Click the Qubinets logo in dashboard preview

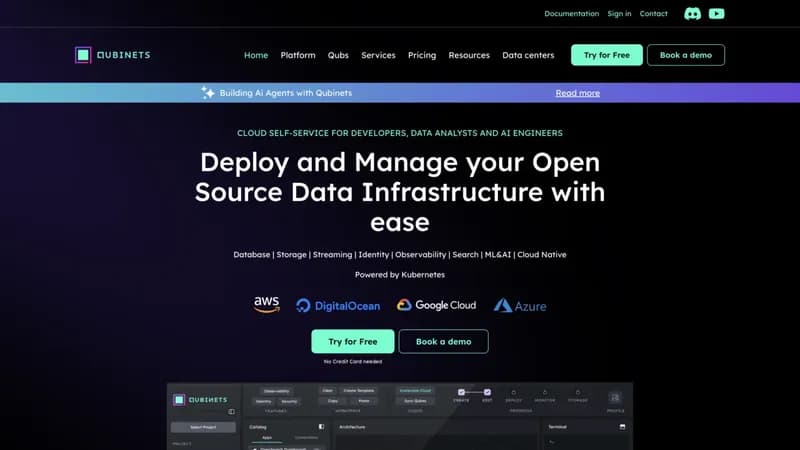(200, 399)
